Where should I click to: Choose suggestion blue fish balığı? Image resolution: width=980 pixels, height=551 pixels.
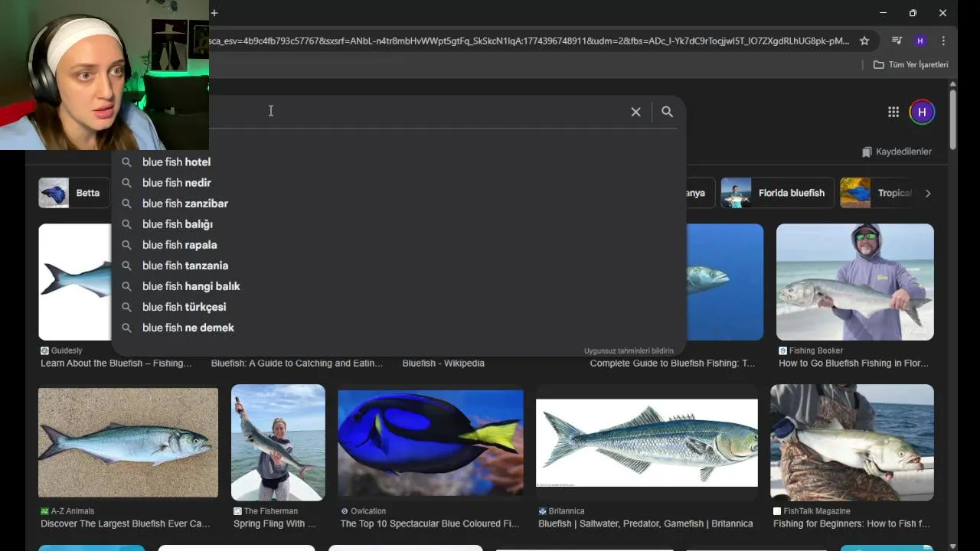point(398,223)
